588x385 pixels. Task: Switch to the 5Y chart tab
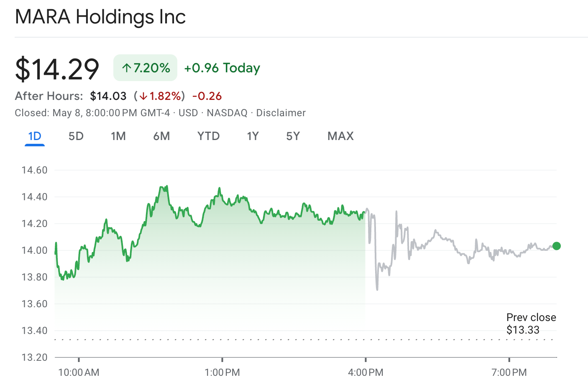click(293, 136)
